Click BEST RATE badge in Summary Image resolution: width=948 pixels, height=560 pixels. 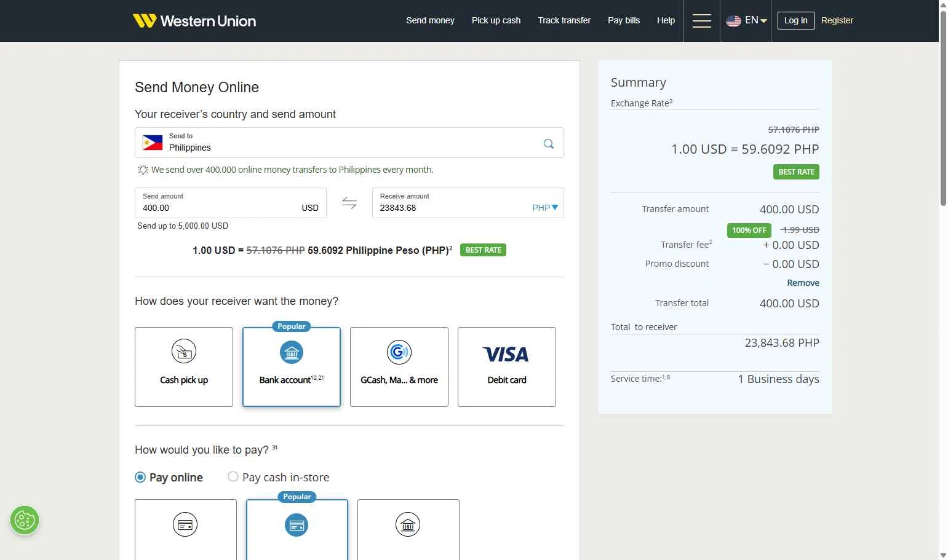796,172
